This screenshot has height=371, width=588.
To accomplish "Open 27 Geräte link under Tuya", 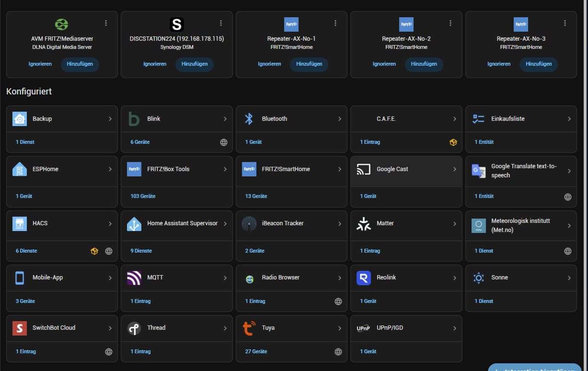I will point(256,351).
